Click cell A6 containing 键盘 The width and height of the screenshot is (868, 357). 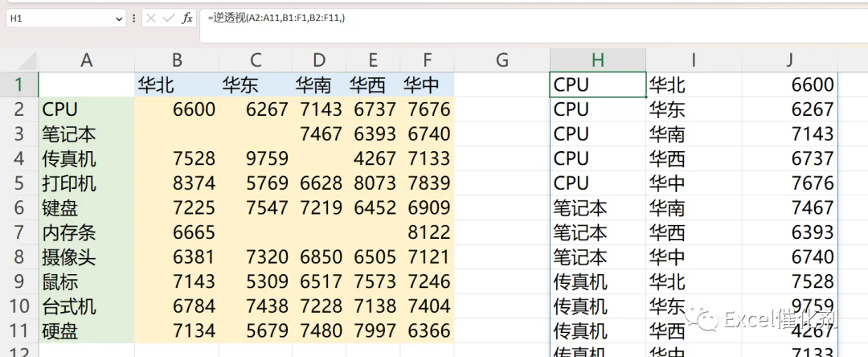(86, 208)
